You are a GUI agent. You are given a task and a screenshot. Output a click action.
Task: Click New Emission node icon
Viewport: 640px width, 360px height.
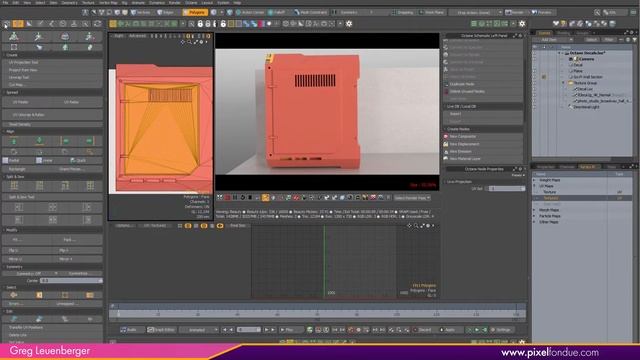click(446, 151)
